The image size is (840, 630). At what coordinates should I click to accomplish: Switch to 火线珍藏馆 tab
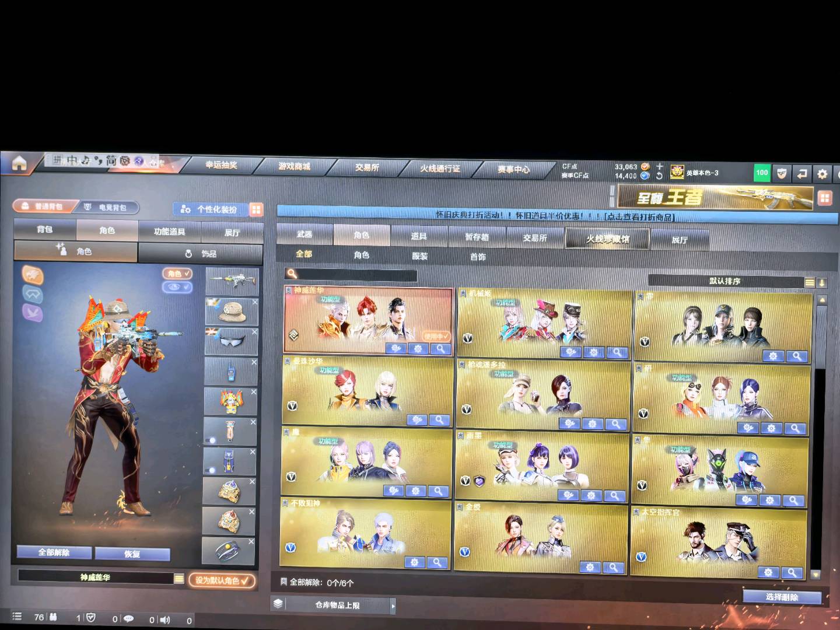click(607, 239)
